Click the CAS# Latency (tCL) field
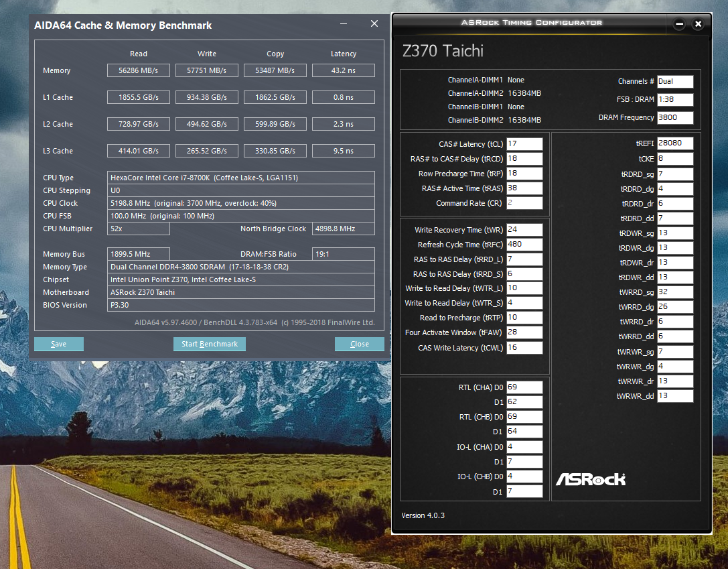The height and width of the screenshot is (569, 728). 524,144
